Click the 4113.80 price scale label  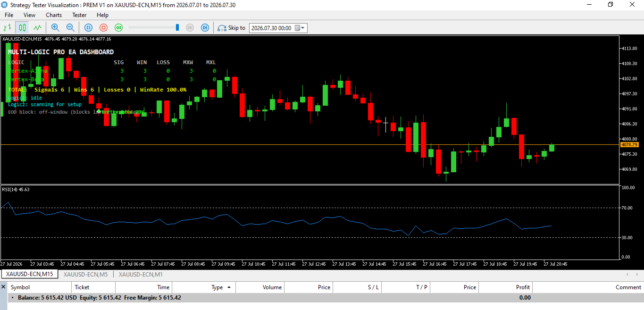(630, 48)
